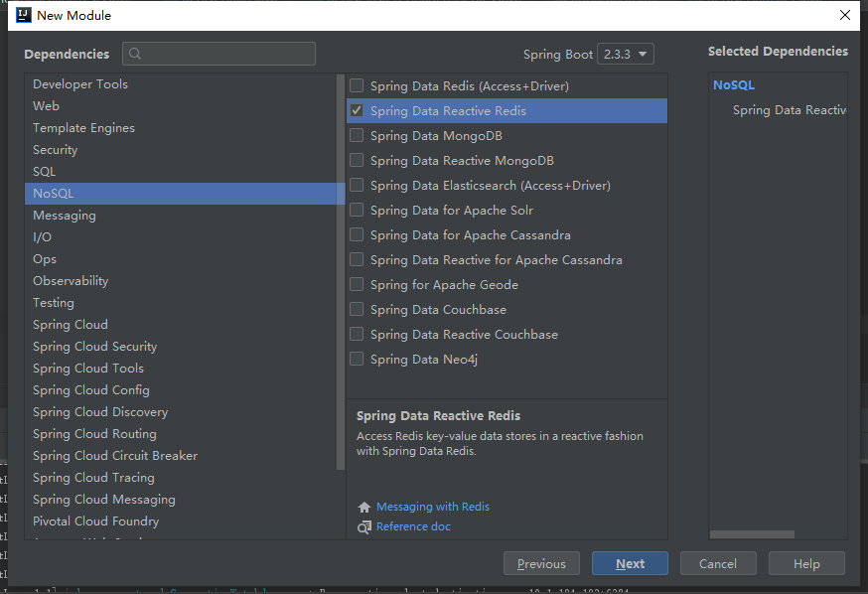Image resolution: width=868 pixels, height=594 pixels.
Task: Select Spring Cloud Tracing category
Action: [x=181, y=478]
